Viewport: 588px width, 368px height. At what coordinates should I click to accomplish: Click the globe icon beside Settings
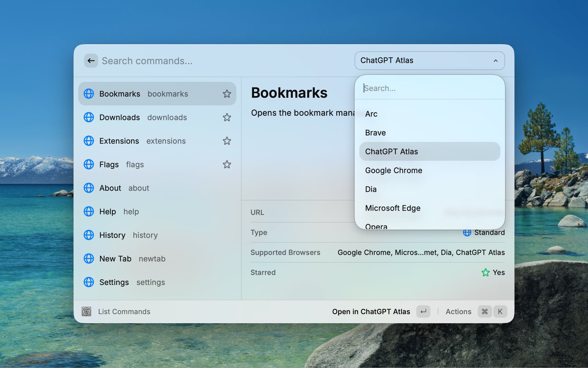point(88,282)
